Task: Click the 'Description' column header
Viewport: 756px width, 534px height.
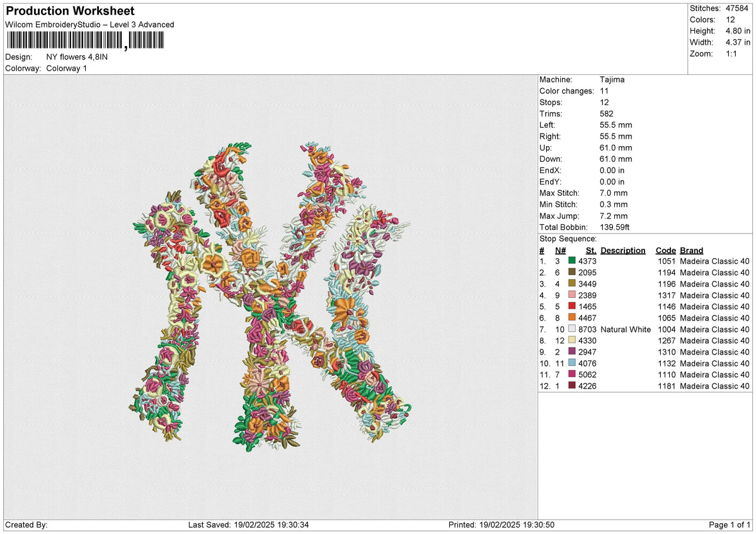Action: tap(623, 250)
